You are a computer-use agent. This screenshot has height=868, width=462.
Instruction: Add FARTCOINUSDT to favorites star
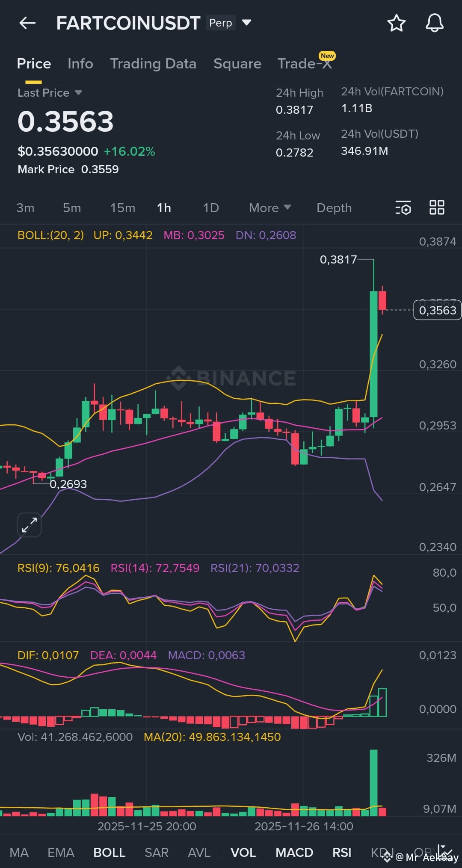coord(396,23)
